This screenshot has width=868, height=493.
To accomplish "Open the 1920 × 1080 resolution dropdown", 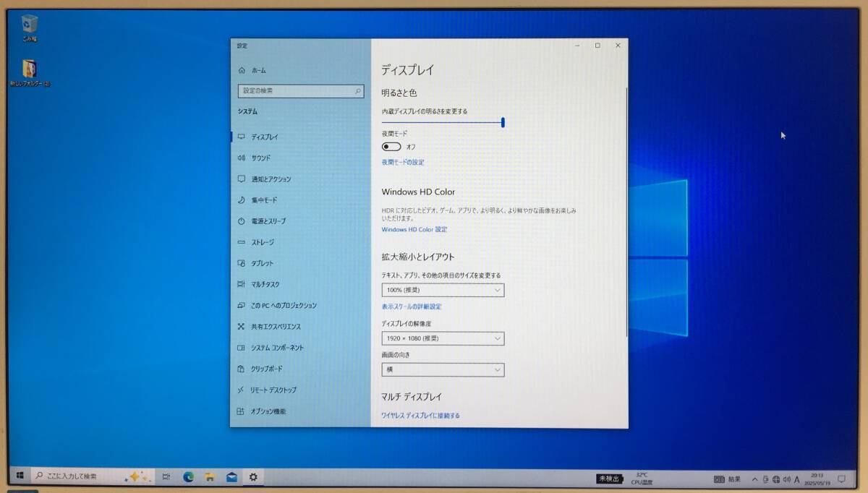I will point(443,338).
